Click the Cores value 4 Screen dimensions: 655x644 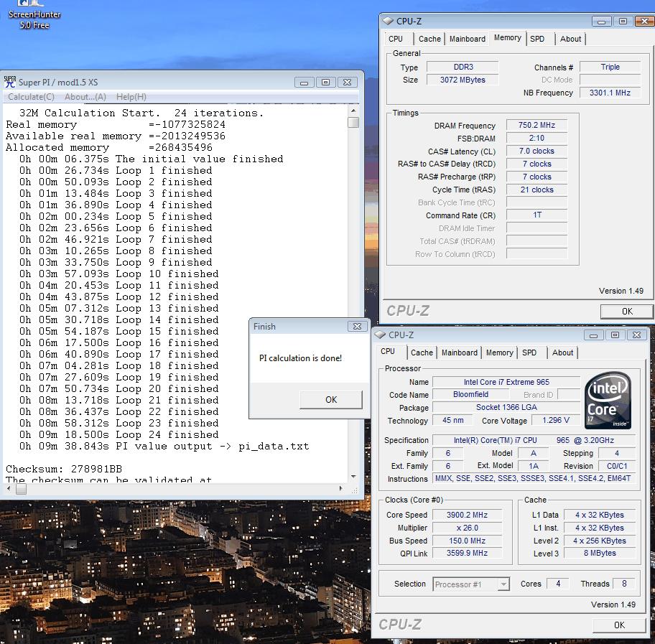[557, 584]
